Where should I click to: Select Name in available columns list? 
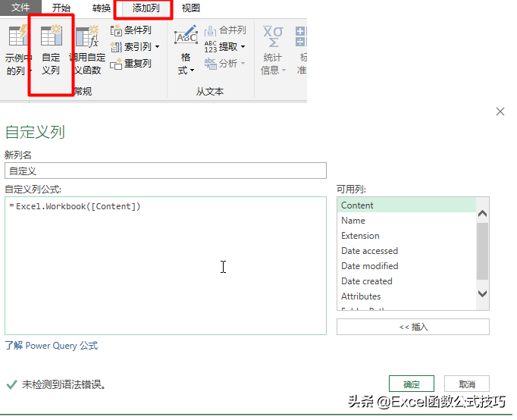point(406,220)
